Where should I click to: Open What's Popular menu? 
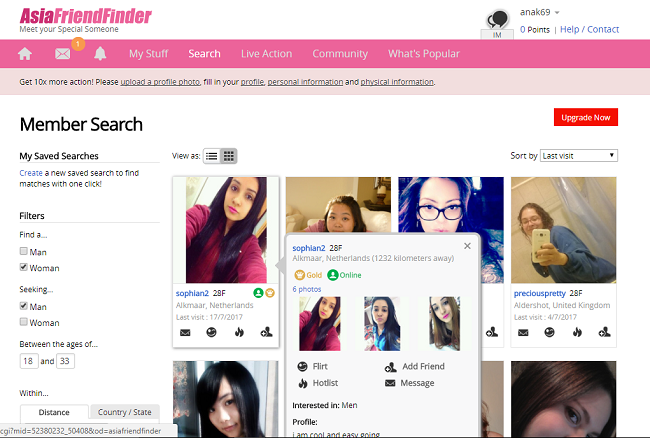tap(424, 54)
